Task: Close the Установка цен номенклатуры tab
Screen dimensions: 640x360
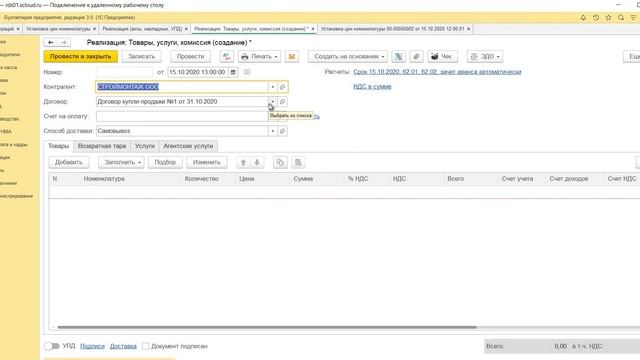Action: point(94,29)
